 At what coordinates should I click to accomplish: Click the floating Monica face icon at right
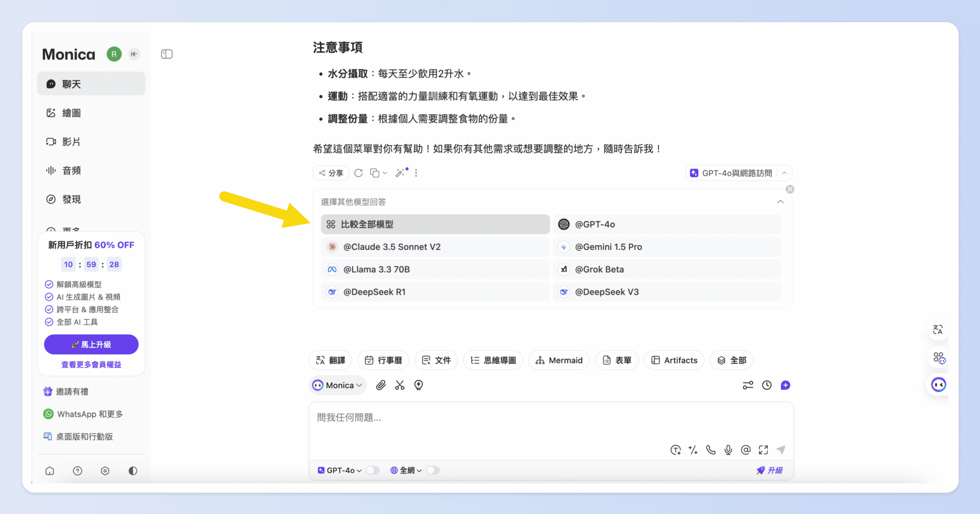(938, 384)
